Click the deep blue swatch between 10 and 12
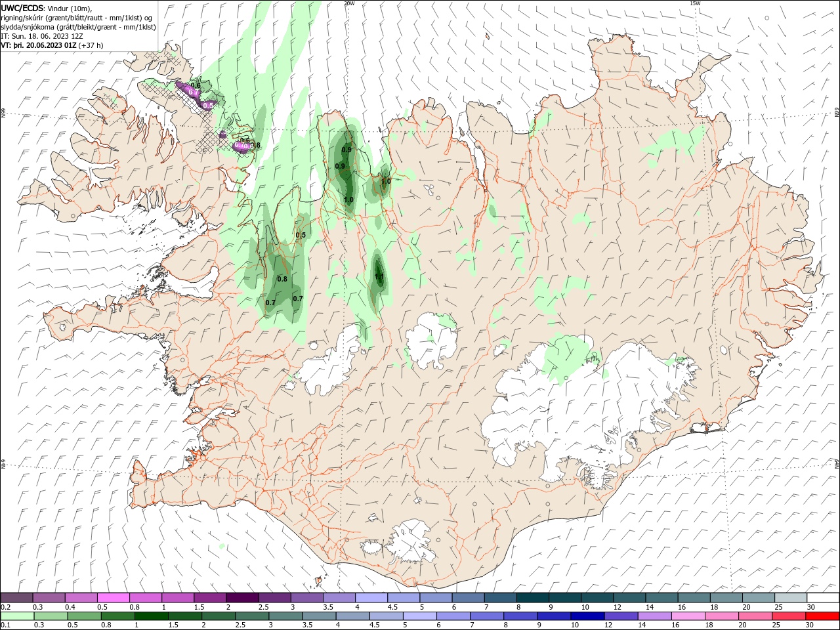The width and height of the screenshot is (840, 630). pos(587,616)
